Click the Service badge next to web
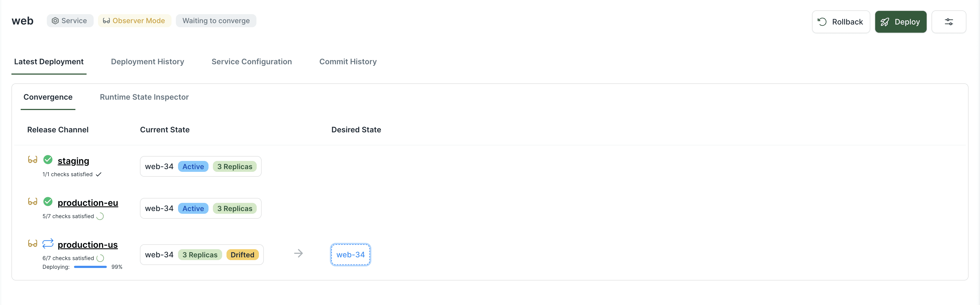This screenshot has height=305, width=980. 70,21
